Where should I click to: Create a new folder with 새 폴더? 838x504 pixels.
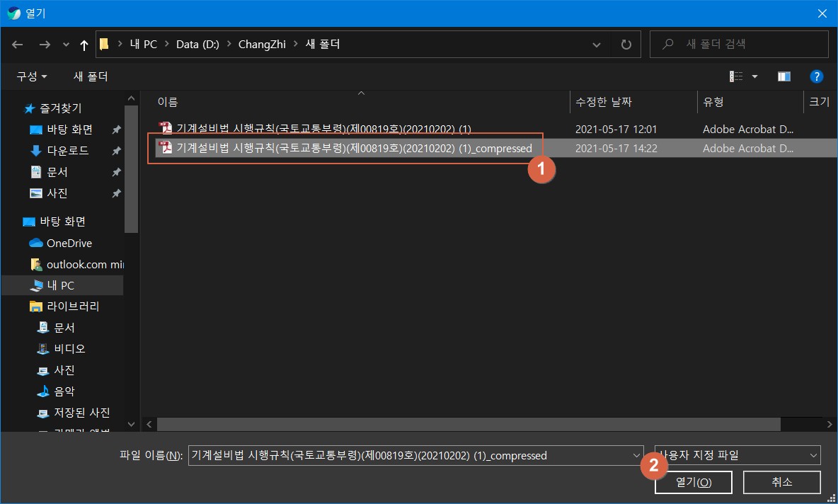click(x=90, y=76)
